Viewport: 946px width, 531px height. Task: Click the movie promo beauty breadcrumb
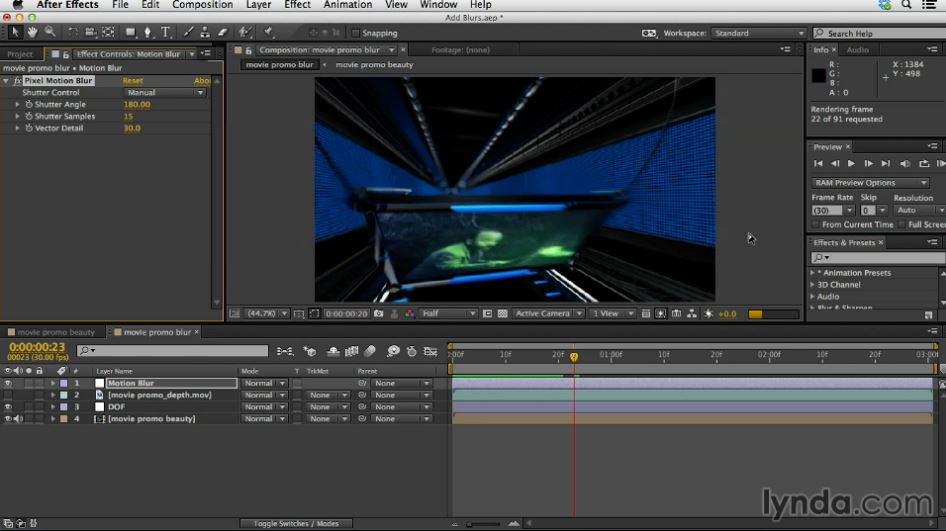point(374,65)
